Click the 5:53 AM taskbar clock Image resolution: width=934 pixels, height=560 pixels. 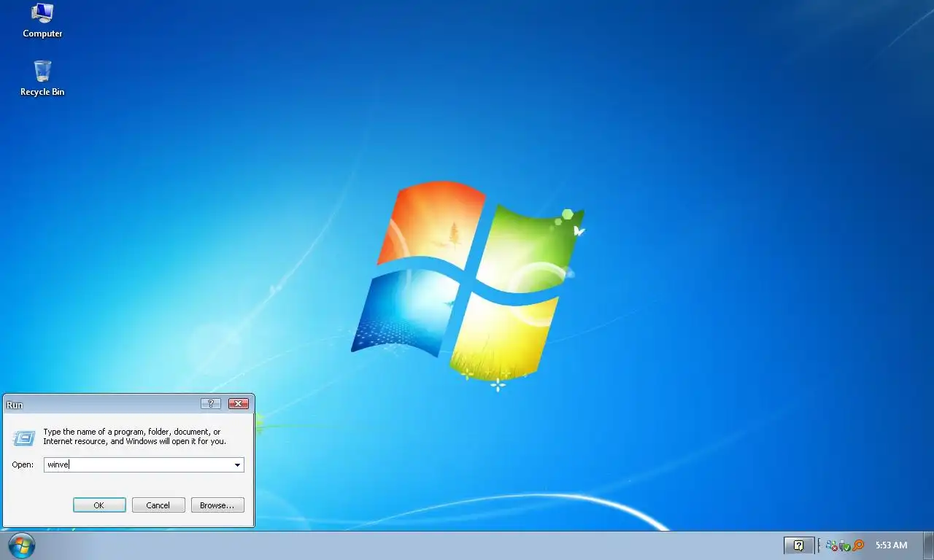[x=891, y=545]
